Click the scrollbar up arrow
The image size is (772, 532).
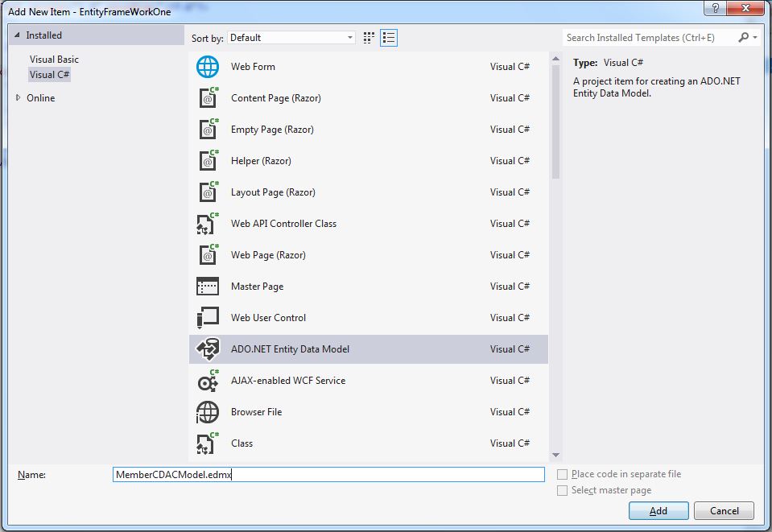click(556, 59)
